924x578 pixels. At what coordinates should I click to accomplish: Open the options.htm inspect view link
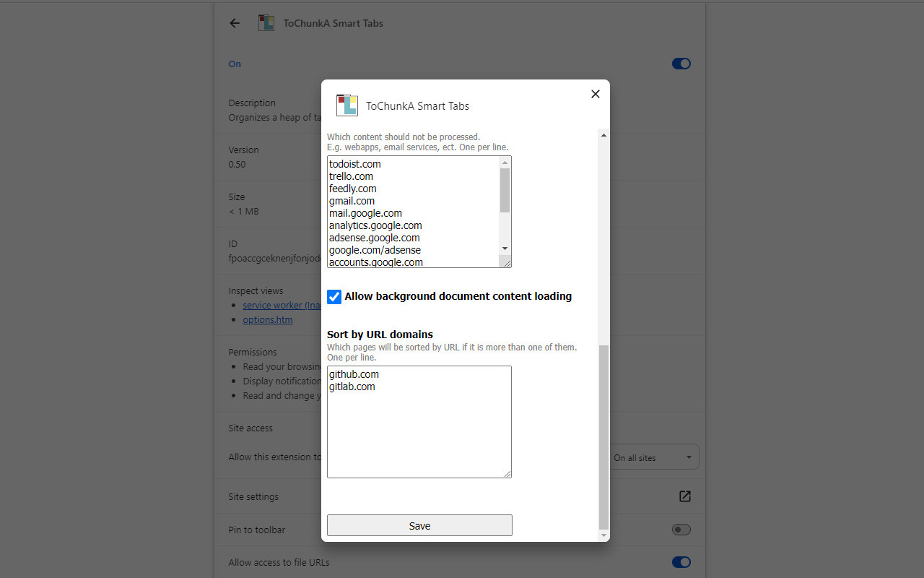tap(268, 319)
